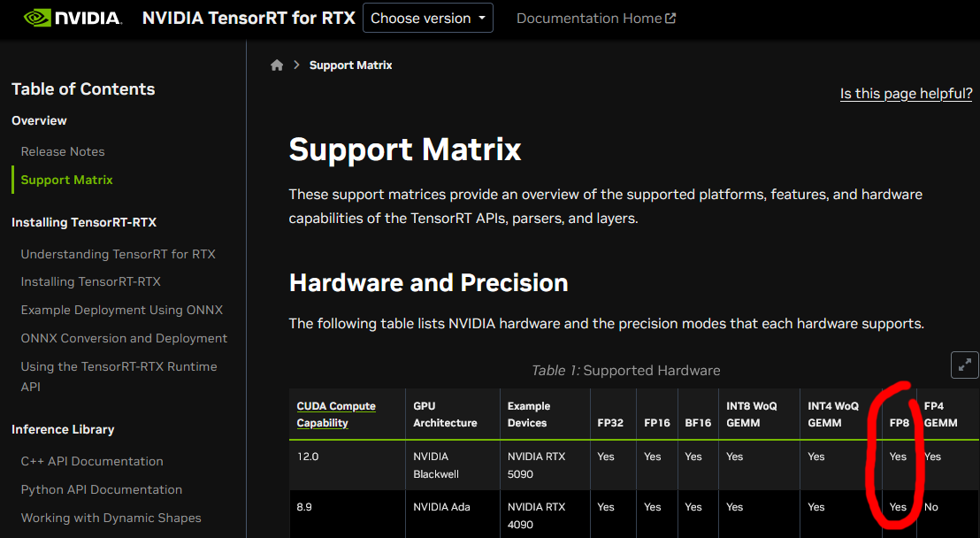Click the Support Matrix breadcrumb
The width and height of the screenshot is (980, 538).
pos(350,65)
